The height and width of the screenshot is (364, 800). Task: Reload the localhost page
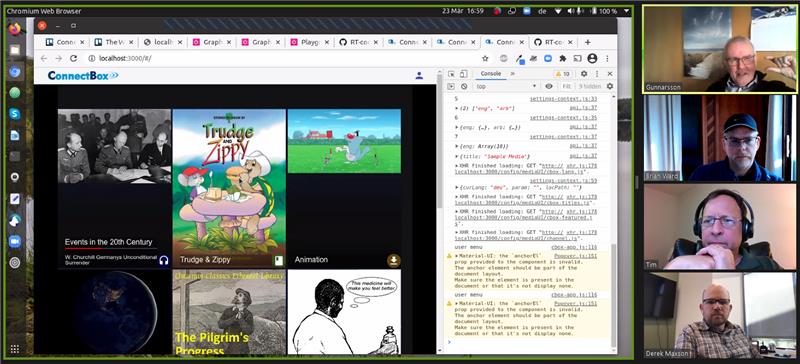point(73,59)
